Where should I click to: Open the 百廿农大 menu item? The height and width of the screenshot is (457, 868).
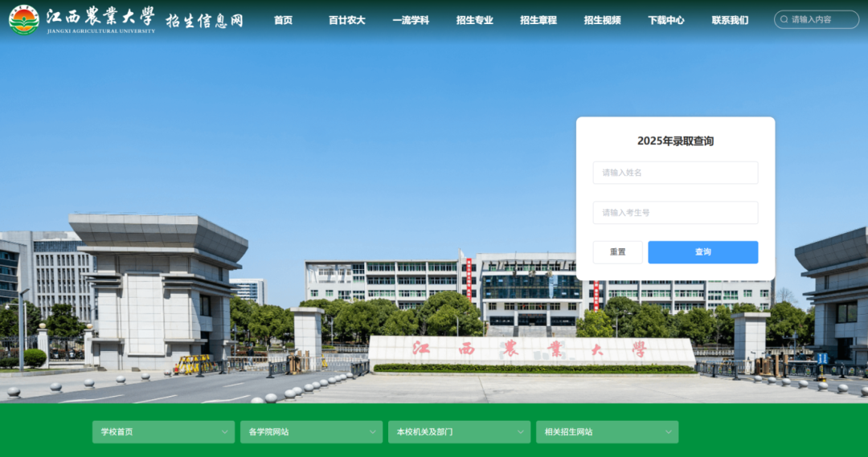click(x=346, y=20)
